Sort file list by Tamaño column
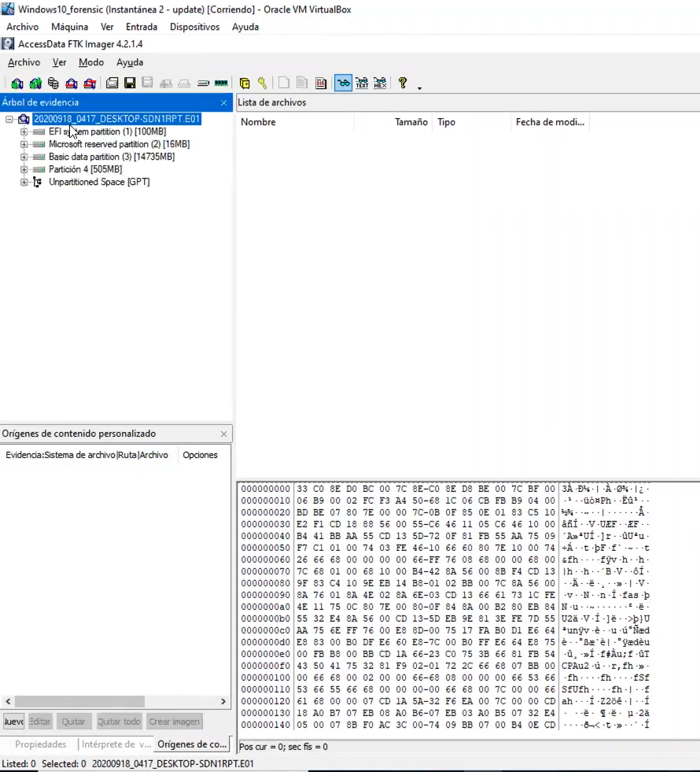 (x=393, y=122)
